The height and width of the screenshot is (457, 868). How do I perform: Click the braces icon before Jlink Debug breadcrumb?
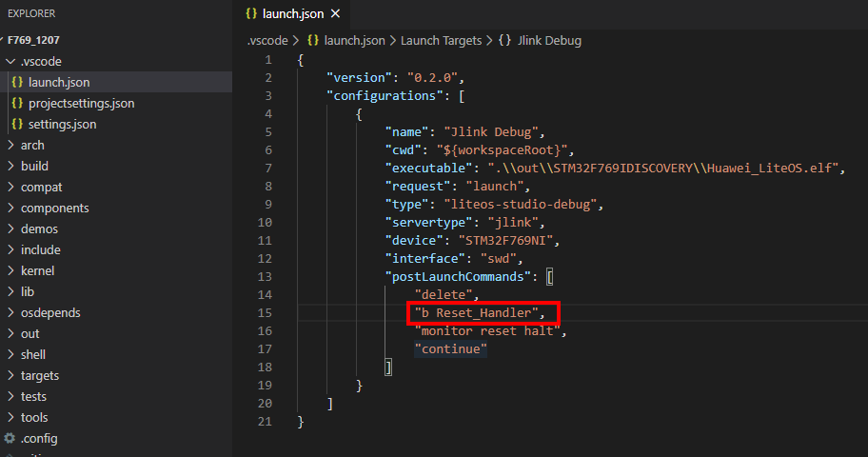(x=504, y=40)
